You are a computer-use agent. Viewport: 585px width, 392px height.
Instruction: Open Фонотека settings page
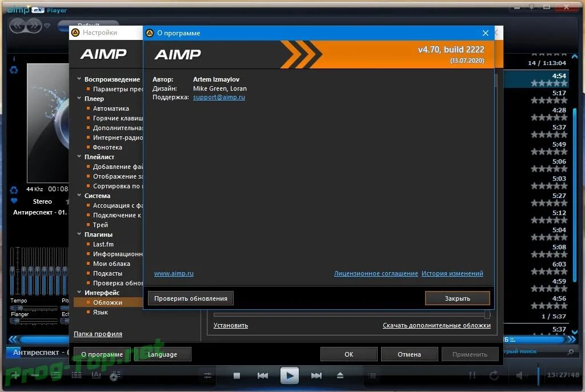pyautogui.click(x=107, y=147)
